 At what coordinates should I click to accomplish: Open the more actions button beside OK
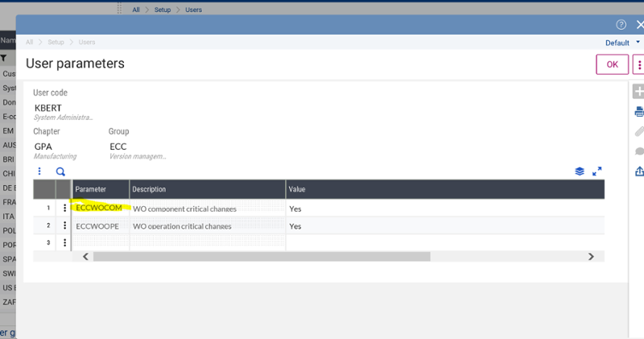click(638, 64)
